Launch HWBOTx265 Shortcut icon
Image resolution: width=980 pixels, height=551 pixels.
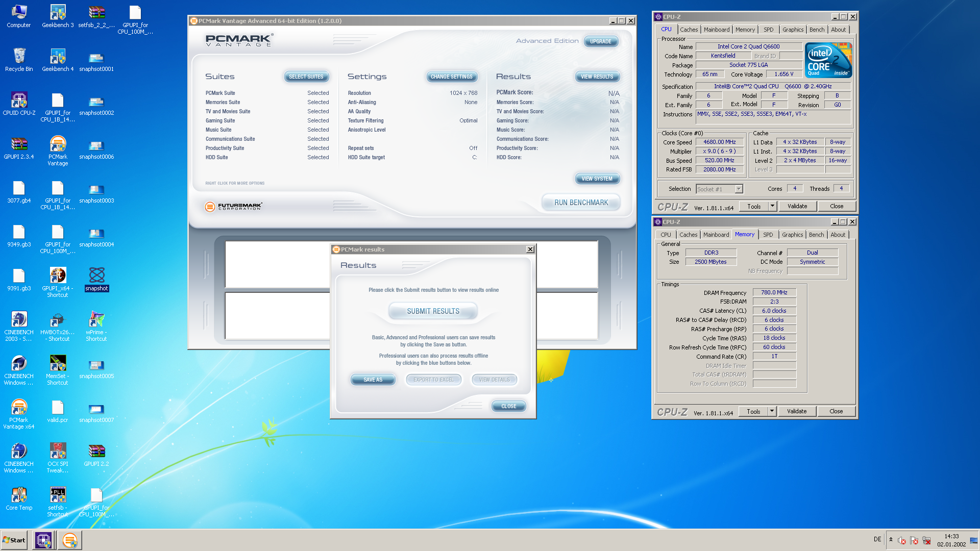(x=58, y=327)
